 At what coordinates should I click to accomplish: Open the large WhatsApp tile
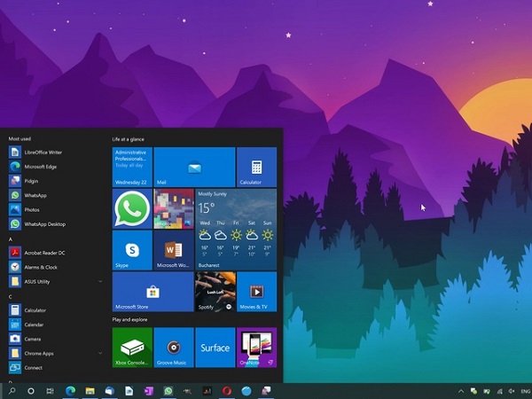coord(132,208)
